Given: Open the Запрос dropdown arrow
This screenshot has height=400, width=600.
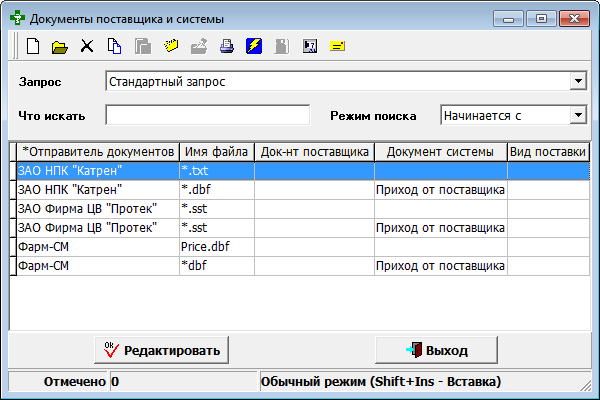Looking at the screenshot, I should [578, 81].
